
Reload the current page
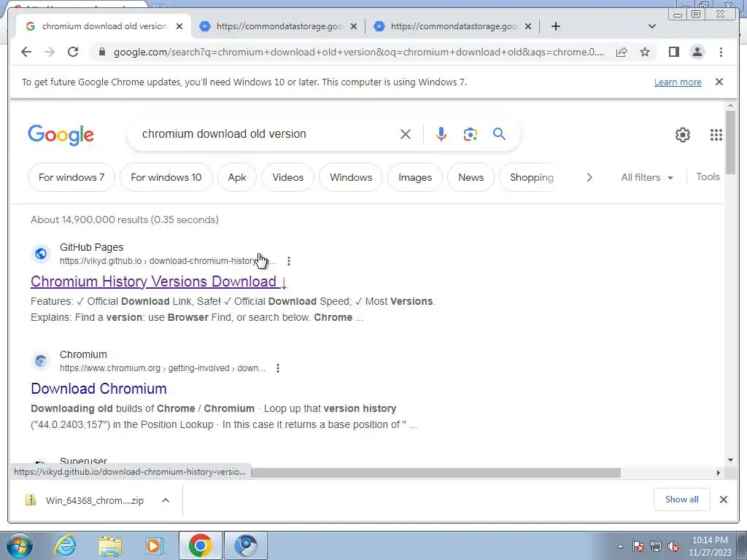tap(73, 52)
